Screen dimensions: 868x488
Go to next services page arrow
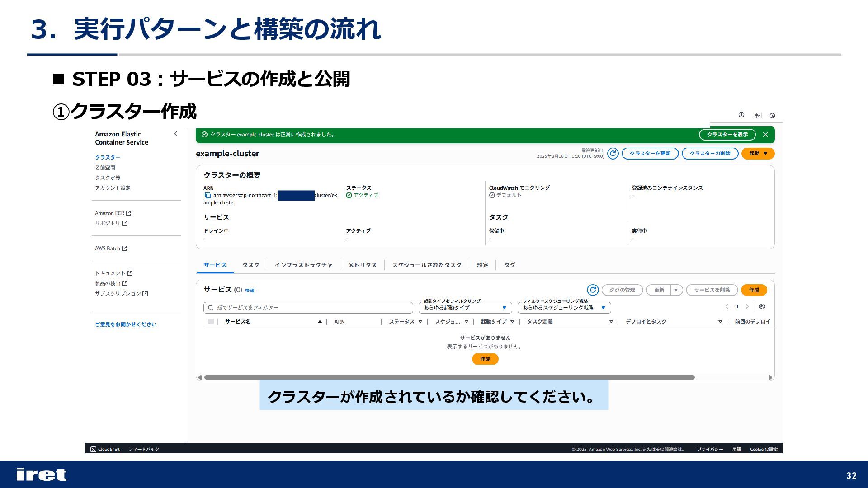coord(747,306)
